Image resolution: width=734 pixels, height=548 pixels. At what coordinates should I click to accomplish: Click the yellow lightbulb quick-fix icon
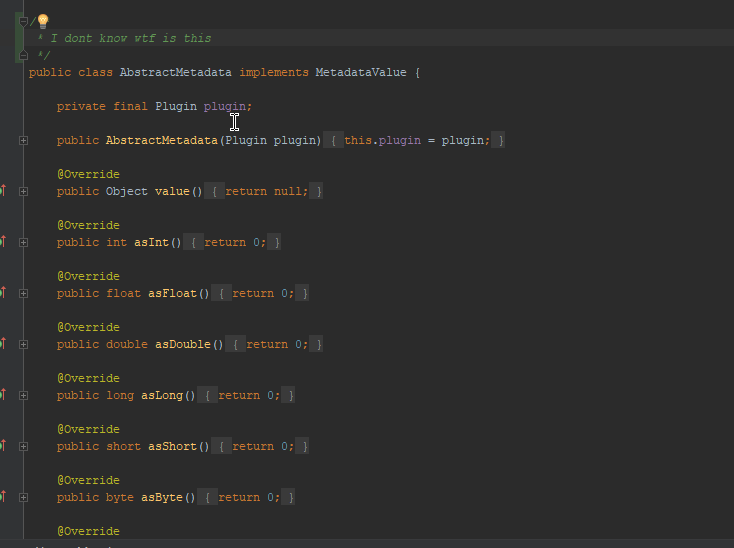click(x=43, y=21)
